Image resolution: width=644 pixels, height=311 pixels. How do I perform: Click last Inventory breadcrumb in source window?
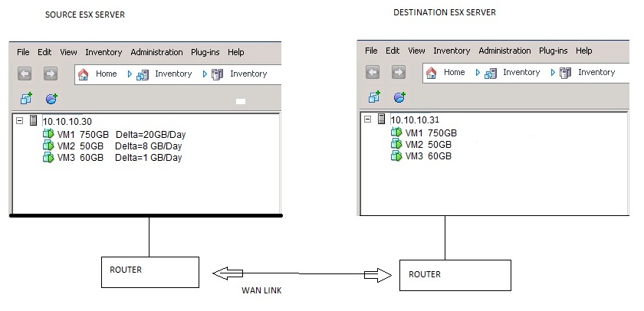point(248,74)
